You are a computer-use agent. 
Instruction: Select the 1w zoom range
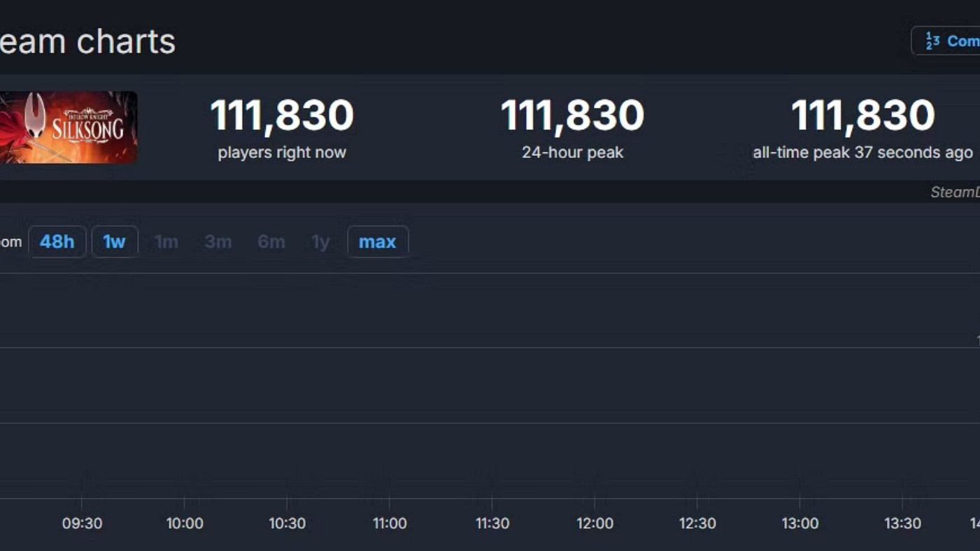click(x=114, y=242)
